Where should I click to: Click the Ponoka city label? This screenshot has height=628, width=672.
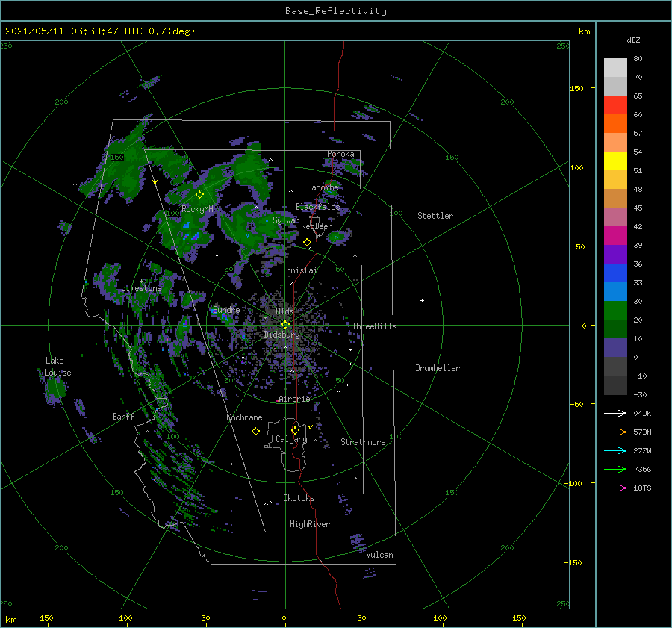coord(340,154)
